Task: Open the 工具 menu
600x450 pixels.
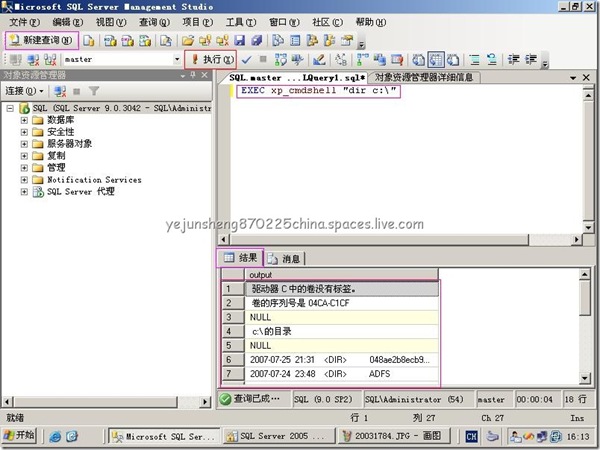Action: click(x=240, y=22)
